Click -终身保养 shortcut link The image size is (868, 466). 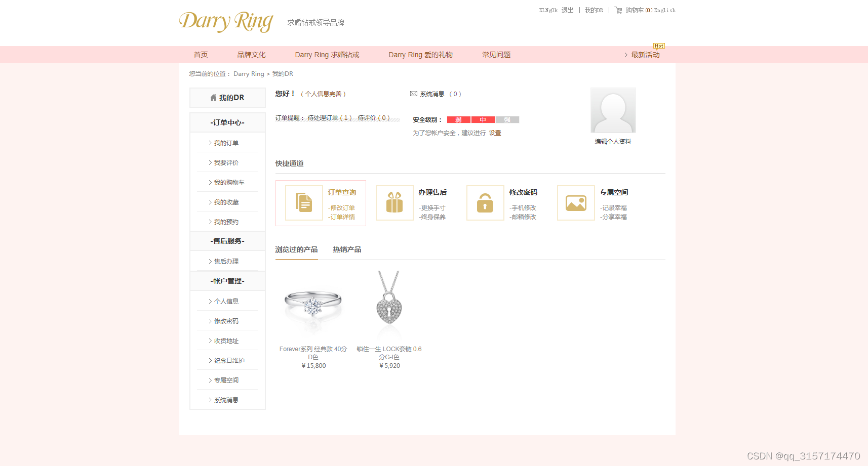pyautogui.click(x=432, y=217)
